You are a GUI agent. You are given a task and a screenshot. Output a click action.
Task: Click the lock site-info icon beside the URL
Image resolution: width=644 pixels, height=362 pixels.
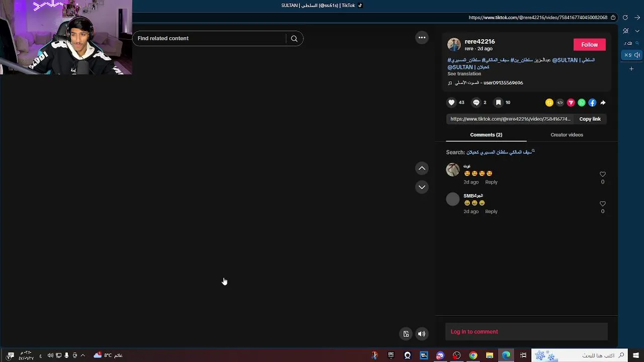613,18
